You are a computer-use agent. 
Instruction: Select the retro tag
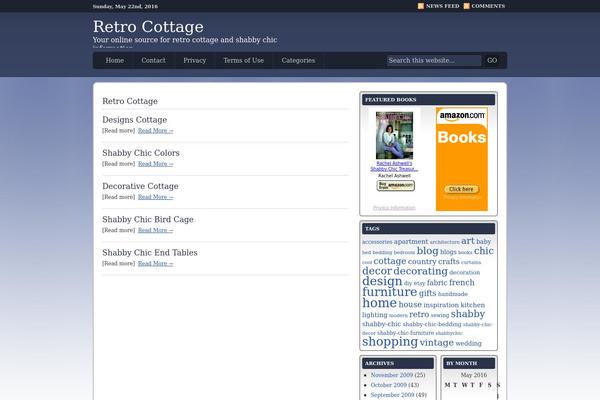(x=419, y=314)
